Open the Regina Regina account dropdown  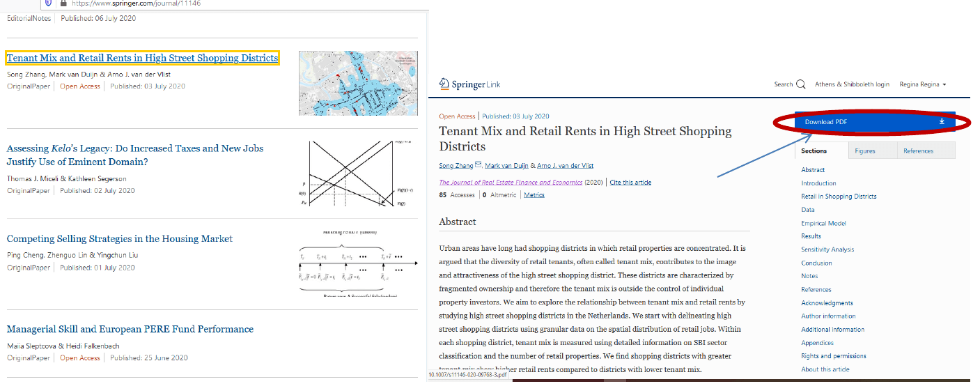tap(923, 84)
